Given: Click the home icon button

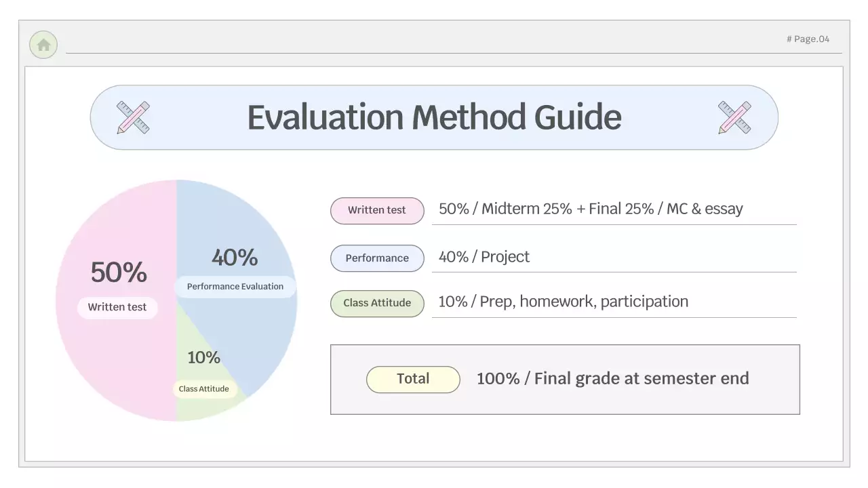Looking at the screenshot, I should pos(43,45).
